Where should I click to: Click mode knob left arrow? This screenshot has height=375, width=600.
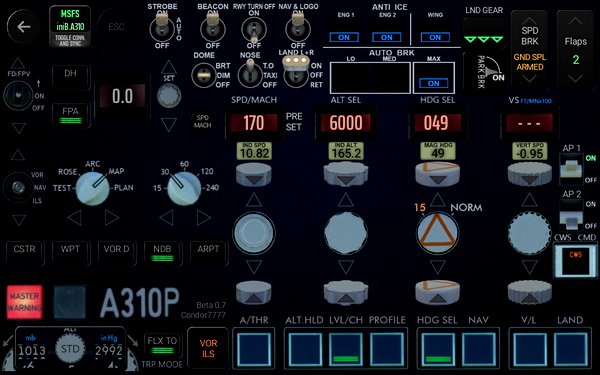point(74,218)
